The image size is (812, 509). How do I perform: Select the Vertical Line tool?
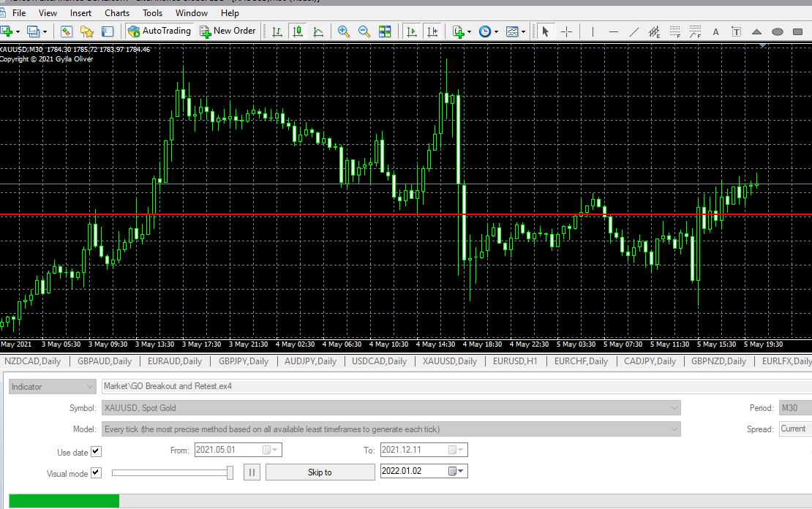coord(593,31)
